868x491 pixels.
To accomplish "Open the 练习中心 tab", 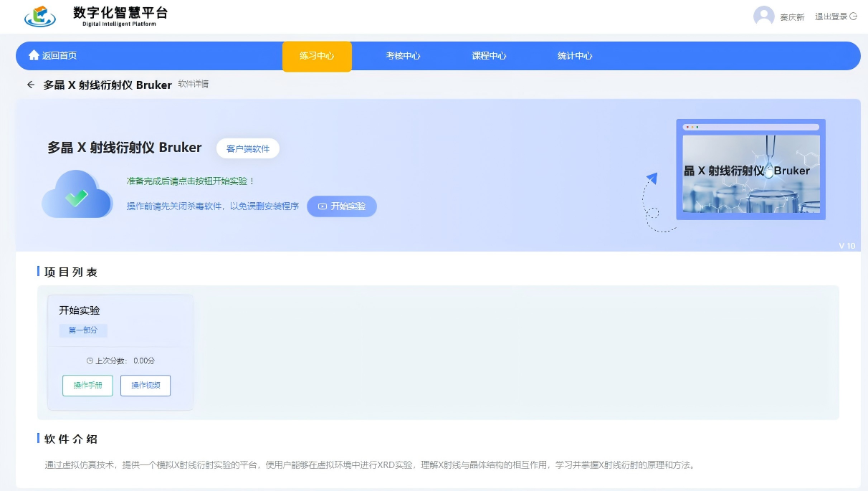I will click(317, 56).
